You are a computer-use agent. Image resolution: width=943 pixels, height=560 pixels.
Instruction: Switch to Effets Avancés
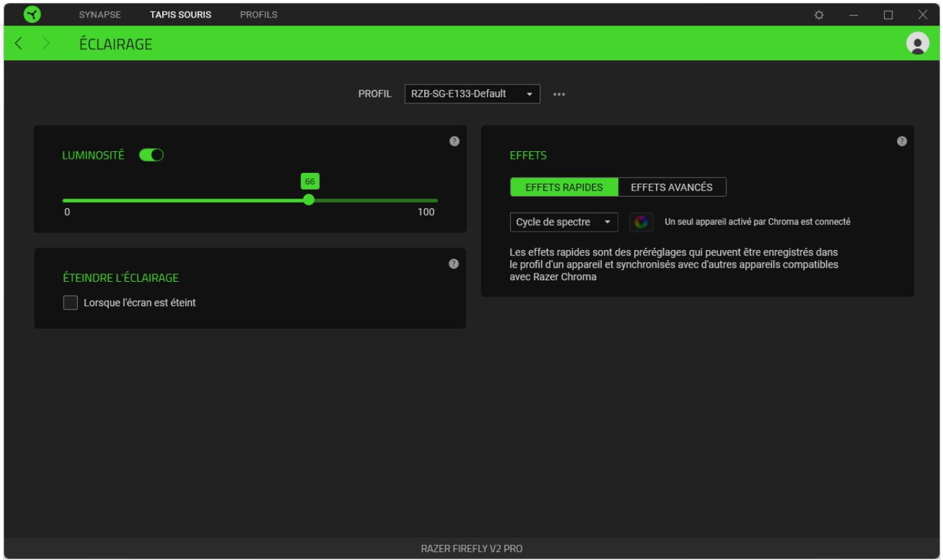point(671,187)
